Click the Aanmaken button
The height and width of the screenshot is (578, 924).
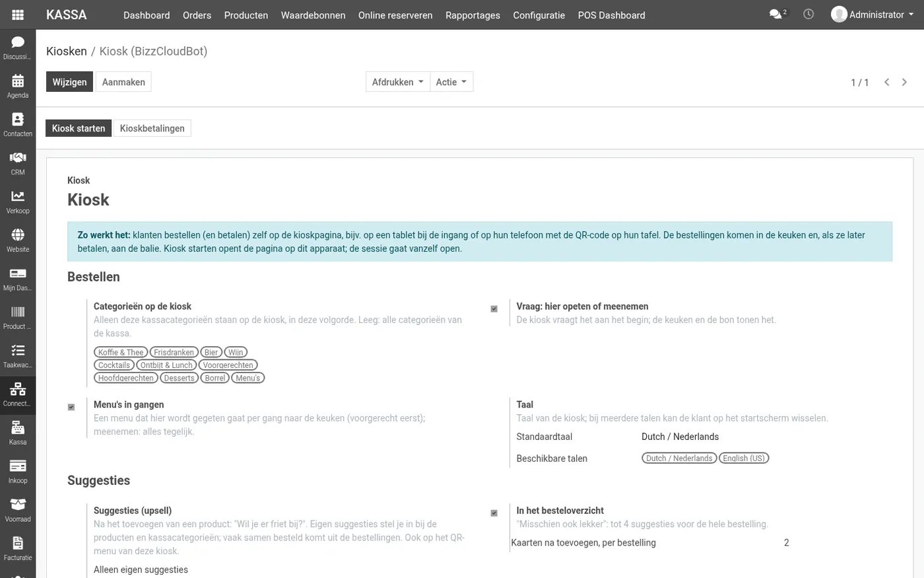click(123, 82)
